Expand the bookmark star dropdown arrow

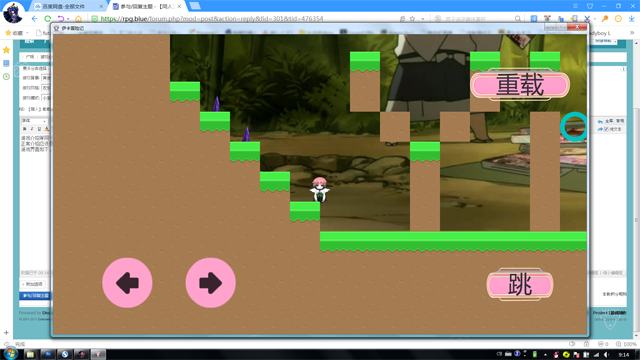(x=423, y=19)
